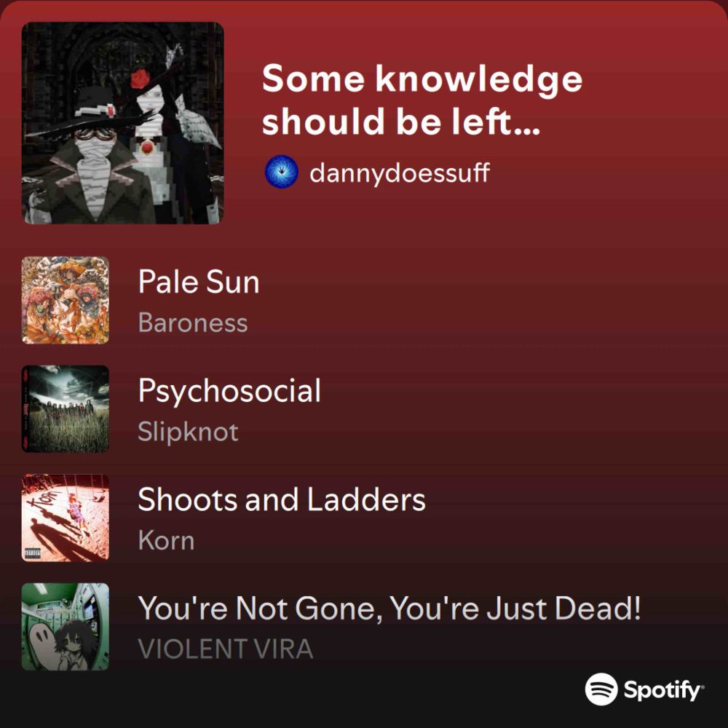Viewport: 728px width, 728px height.
Task: Click the Psychosocial album cover
Action: tap(66, 409)
